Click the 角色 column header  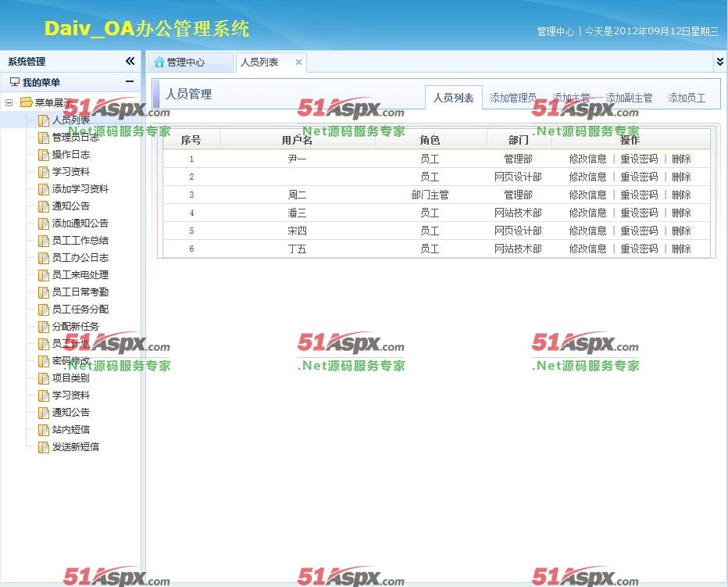[x=430, y=140]
